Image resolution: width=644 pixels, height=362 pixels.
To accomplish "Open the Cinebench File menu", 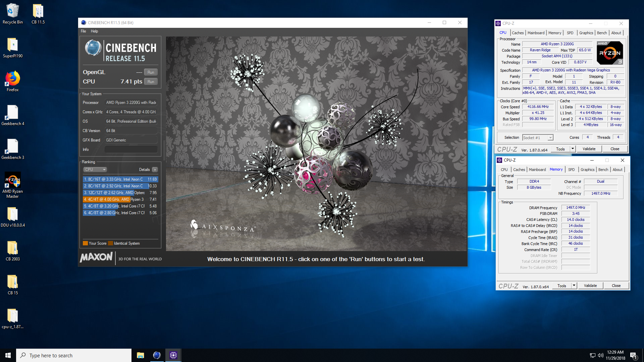I will point(84,31).
